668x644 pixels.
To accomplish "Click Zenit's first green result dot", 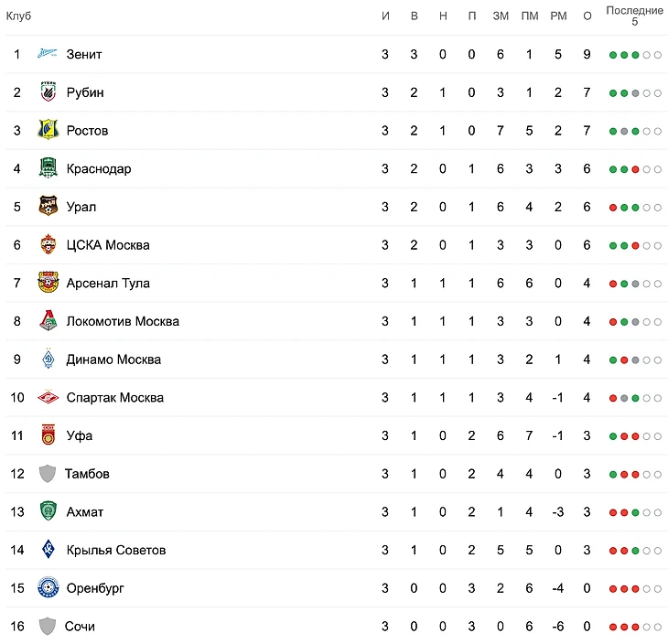I will [x=613, y=55].
